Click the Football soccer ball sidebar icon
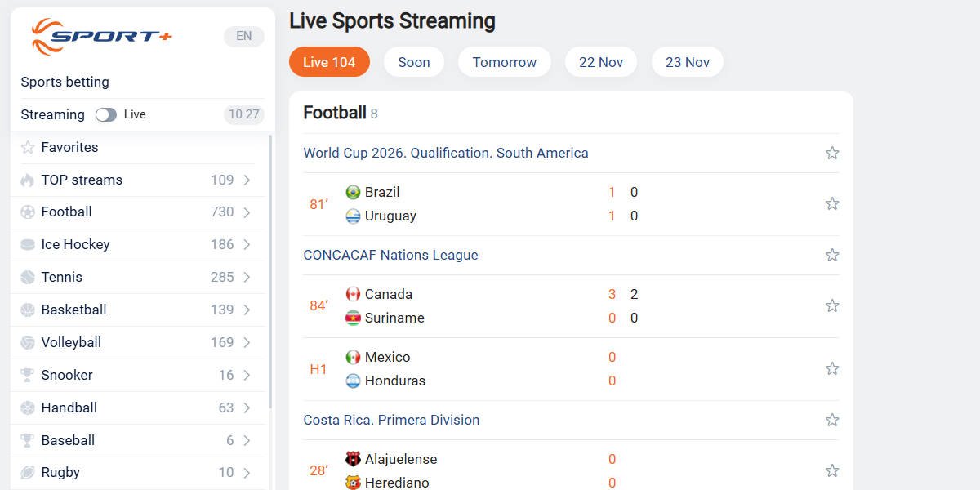 pyautogui.click(x=28, y=212)
